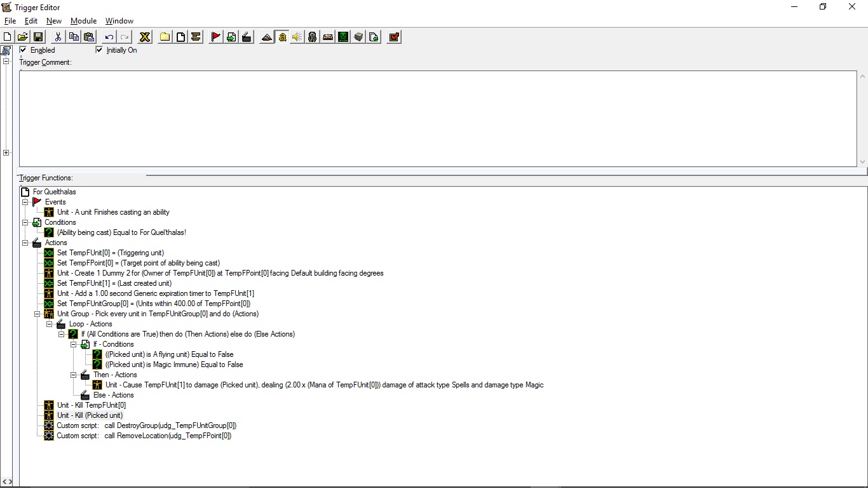Select 'Unit - Kill TempFUnit[0]' action
Screen dimensions: 868x489
92,405
